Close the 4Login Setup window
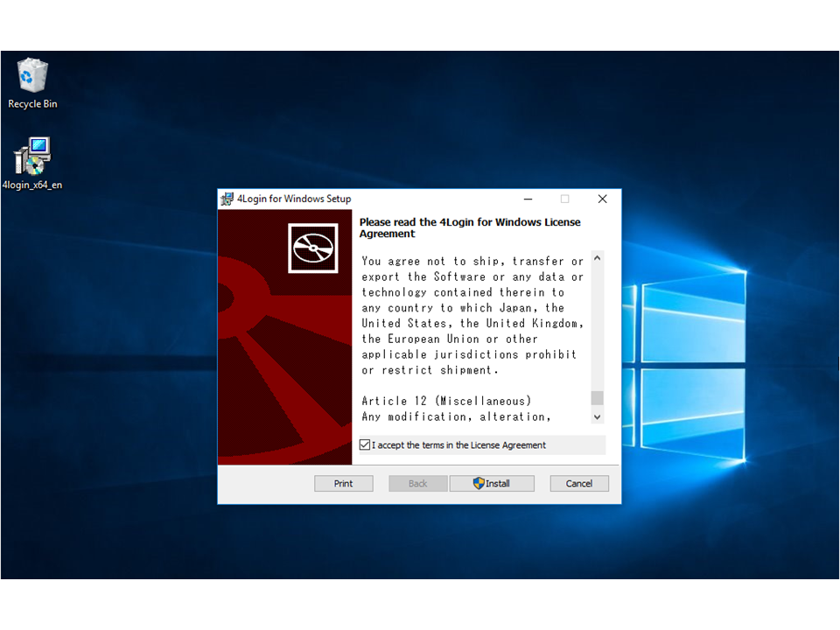The width and height of the screenshot is (840, 630). [602, 199]
